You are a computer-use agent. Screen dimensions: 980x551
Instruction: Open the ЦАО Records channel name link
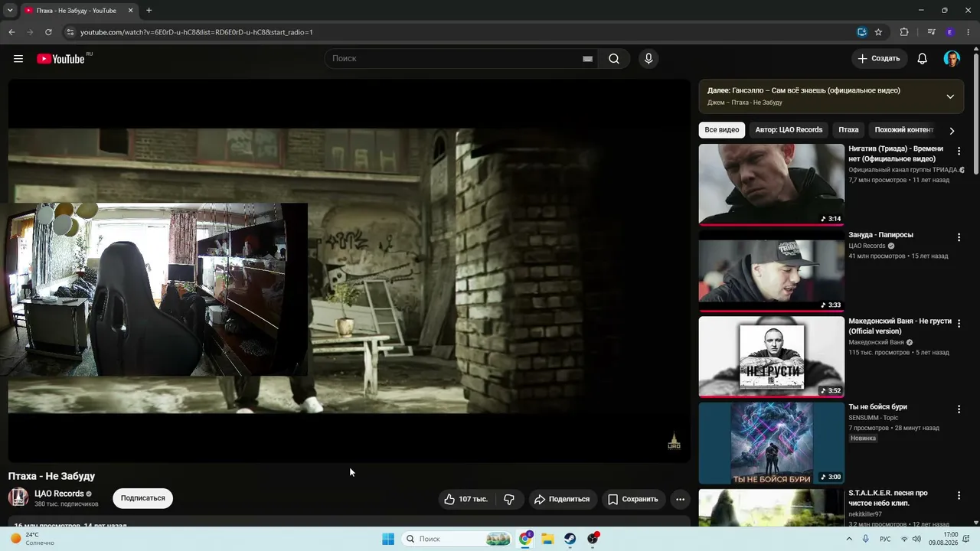pyautogui.click(x=59, y=494)
